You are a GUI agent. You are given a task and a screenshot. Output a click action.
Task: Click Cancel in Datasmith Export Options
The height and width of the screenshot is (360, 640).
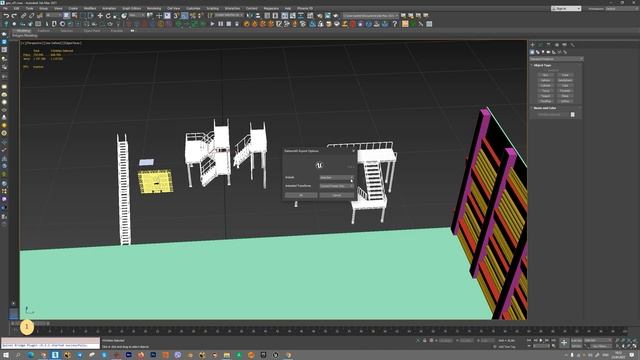[337, 196]
